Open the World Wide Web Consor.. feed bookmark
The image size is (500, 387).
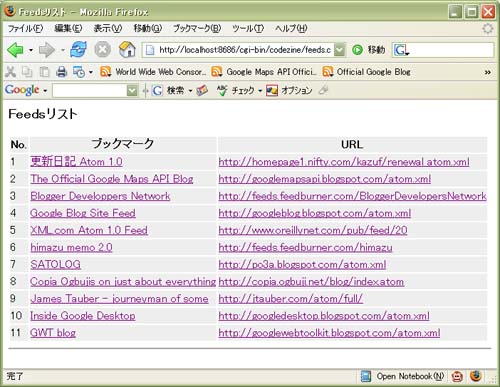[x=153, y=72]
